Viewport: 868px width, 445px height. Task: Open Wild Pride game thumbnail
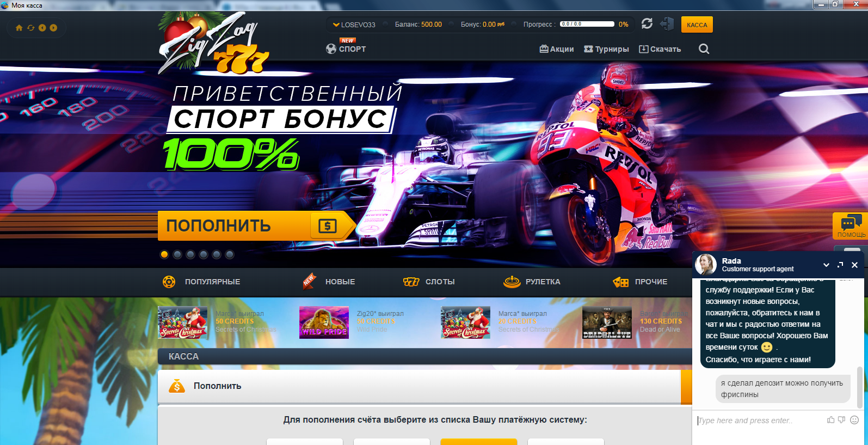click(324, 322)
